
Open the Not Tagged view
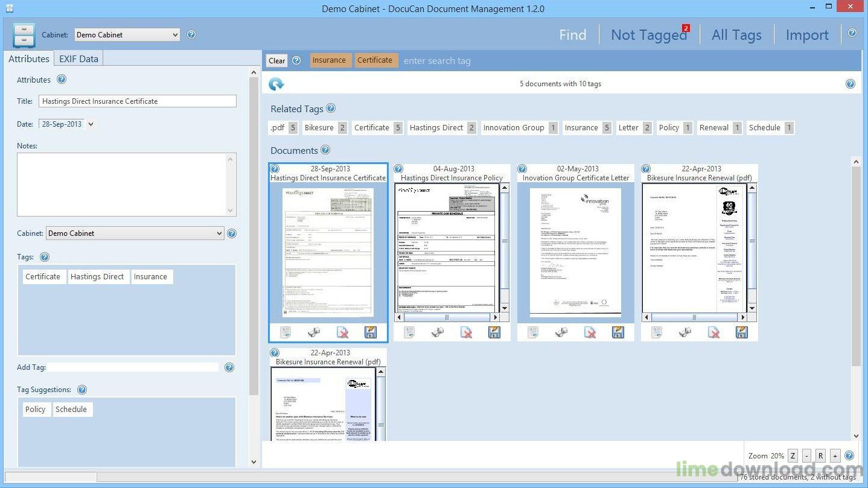(x=649, y=35)
